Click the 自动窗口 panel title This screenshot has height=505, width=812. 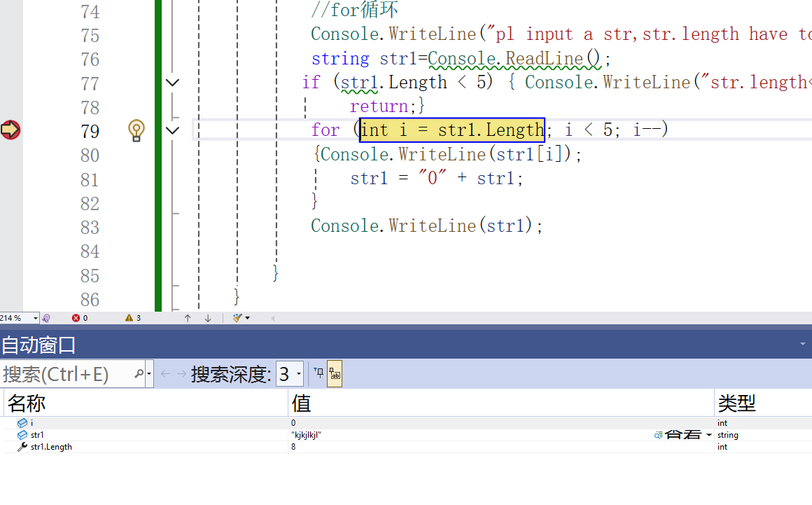point(38,345)
